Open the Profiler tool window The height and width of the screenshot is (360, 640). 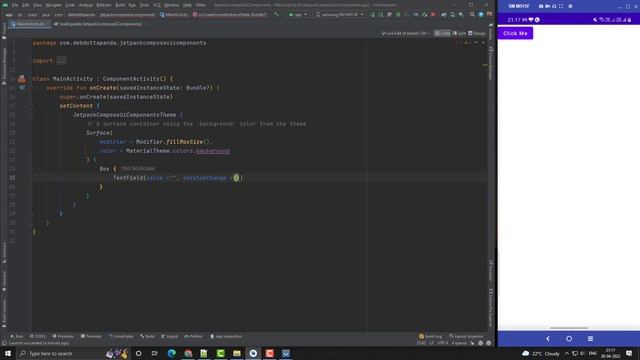tap(193, 336)
